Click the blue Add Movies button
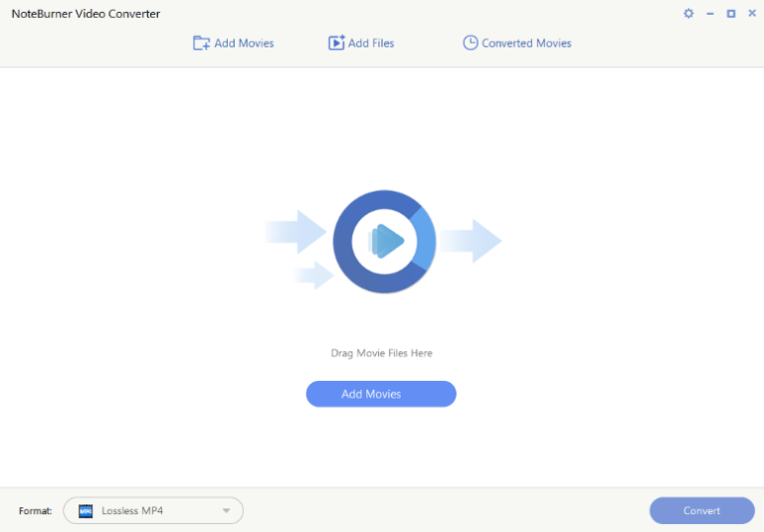Screen dimensions: 764x532 (x=381, y=394)
